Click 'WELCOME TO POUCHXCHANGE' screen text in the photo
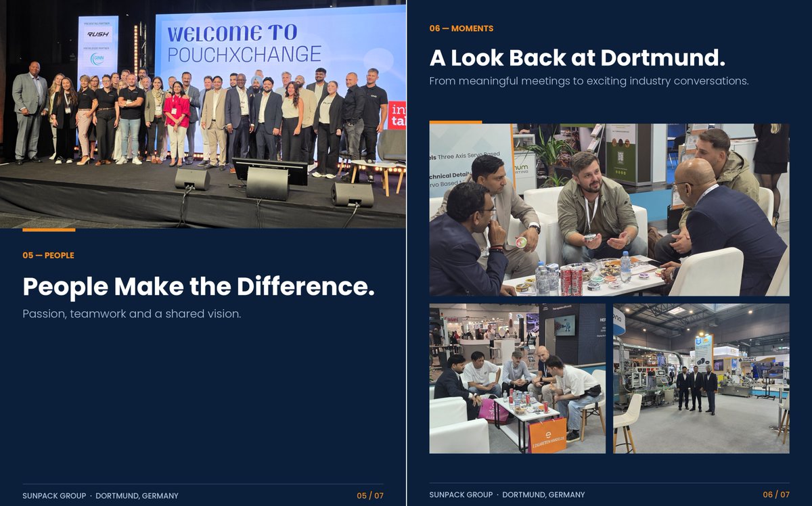 click(x=244, y=43)
